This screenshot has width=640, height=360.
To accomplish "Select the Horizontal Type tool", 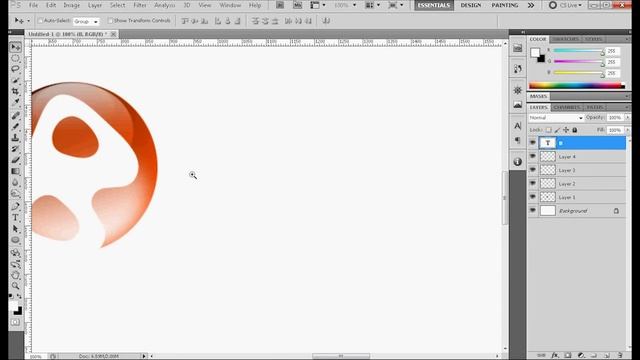I will (16, 218).
